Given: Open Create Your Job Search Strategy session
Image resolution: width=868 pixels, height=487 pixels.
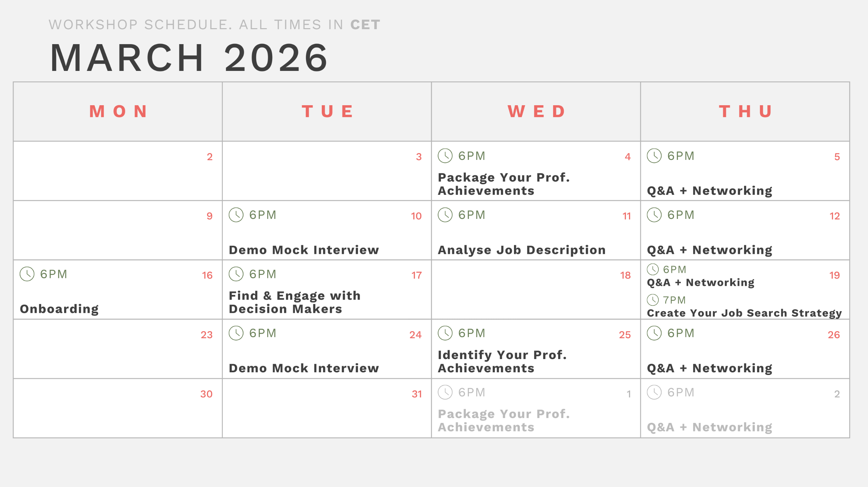Looking at the screenshot, I should tap(744, 313).
